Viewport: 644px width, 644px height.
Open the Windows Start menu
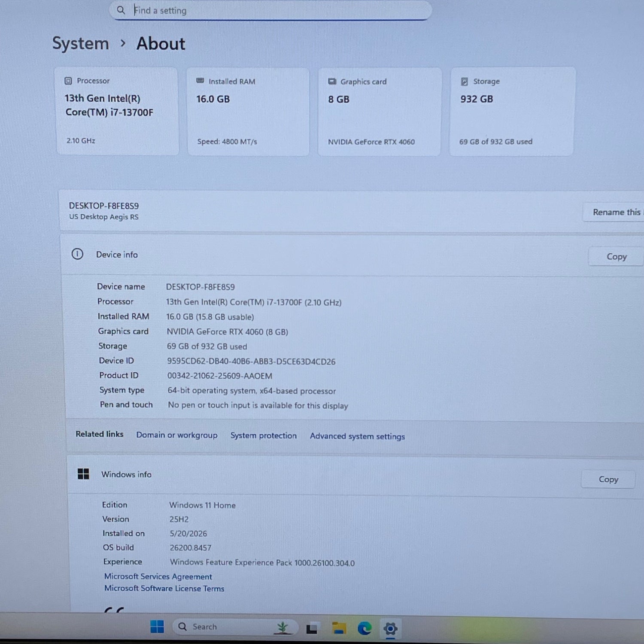pyautogui.click(x=157, y=627)
